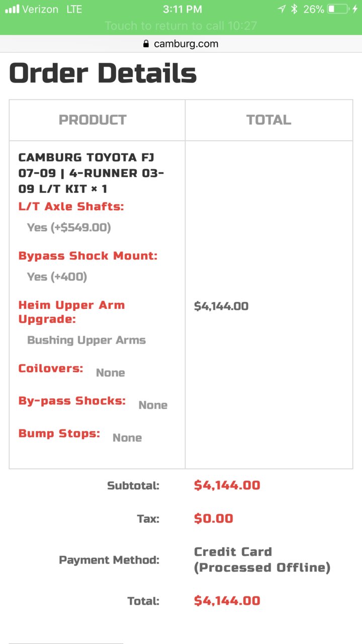Tap the 3:11 PM clock
The image size is (362, 644).
183,9
